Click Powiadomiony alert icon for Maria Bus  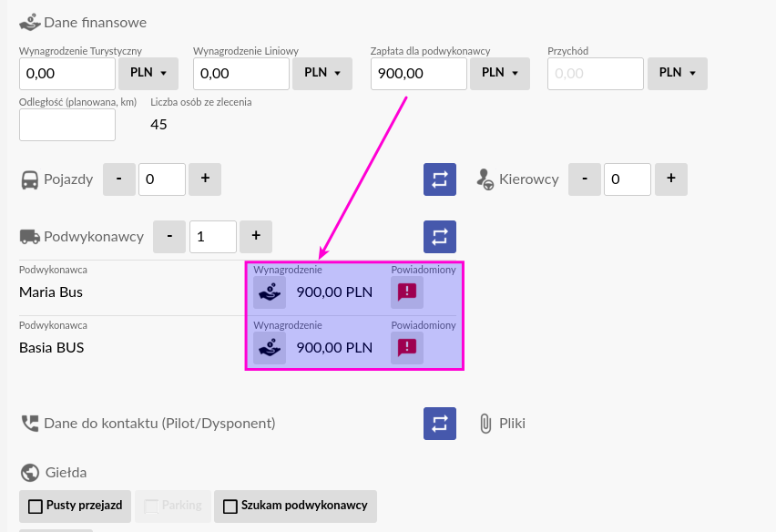(x=407, y=292)
